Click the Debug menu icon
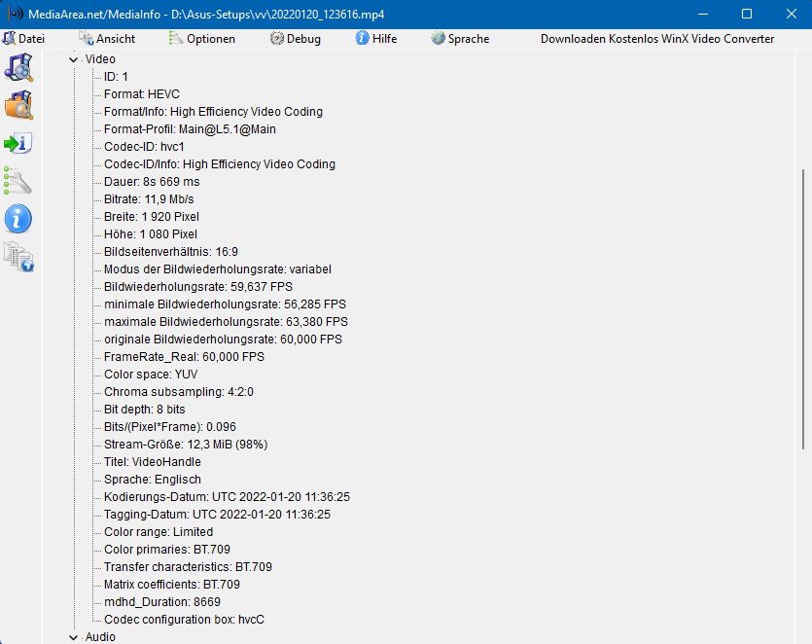This screenshot has height=644, width=812. pos(276,38)
